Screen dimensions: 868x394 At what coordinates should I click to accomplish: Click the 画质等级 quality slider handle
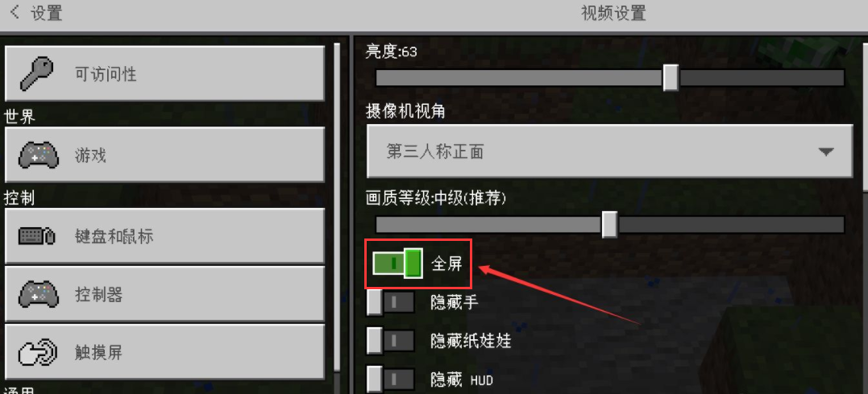(609, 224)
